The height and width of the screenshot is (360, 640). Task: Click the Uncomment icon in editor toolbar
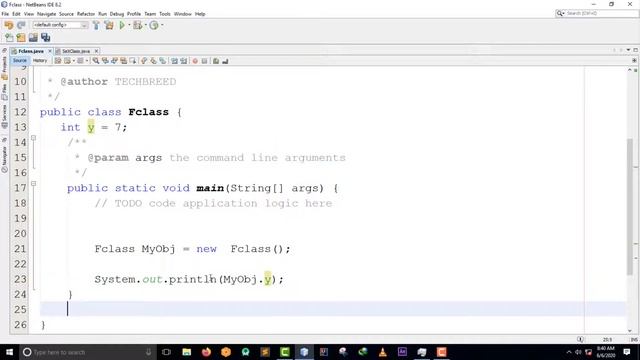225,61
